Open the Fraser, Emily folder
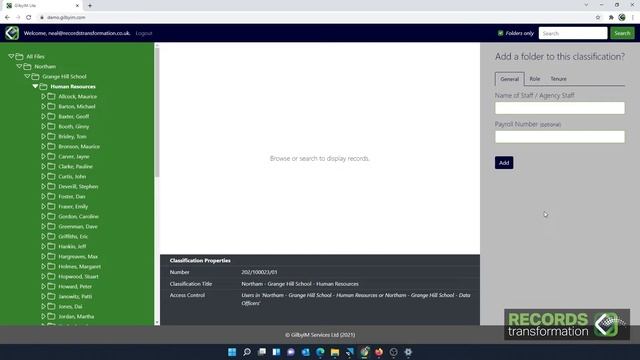 point(73,207)
